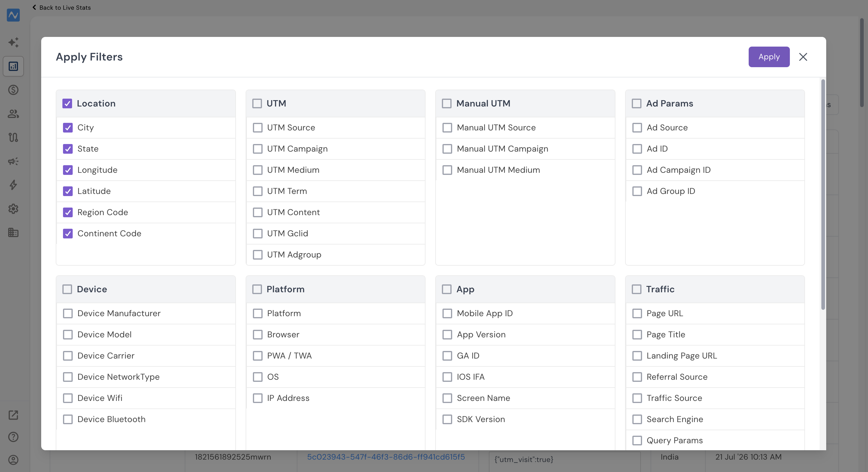Enable the Ad Campaign ID checkbox
The height and width of the screenshot is (472, 868).
637,170
